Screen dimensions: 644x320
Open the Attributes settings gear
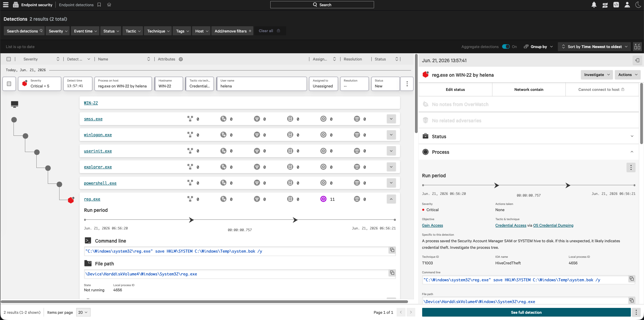tap(181, 59)
